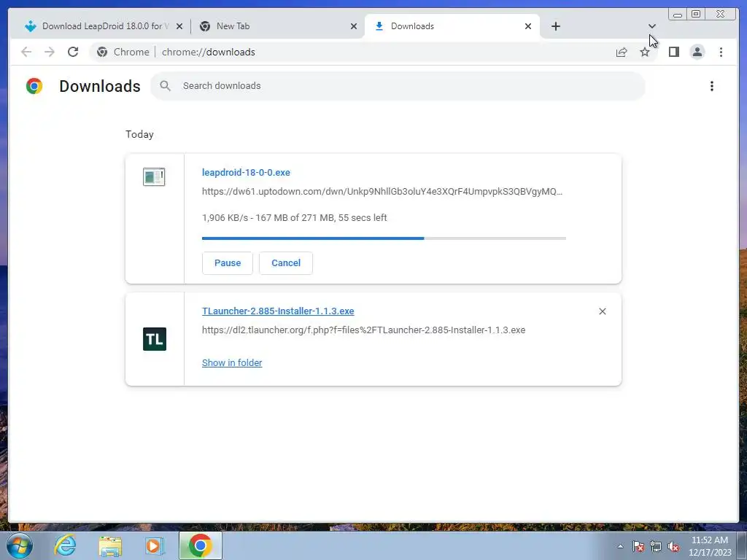Click the uptodown source URL text
The image size is (747, 560).
(x=382, y=192)
